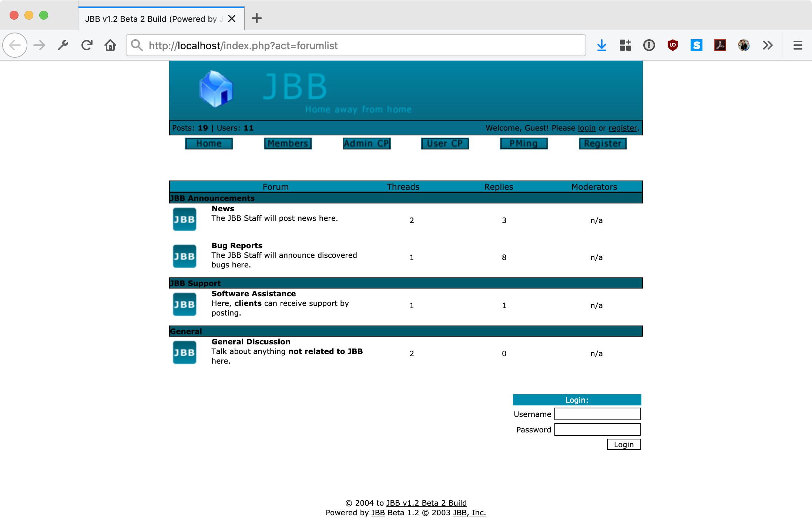Click the Firefox profile avatar icon

point(744,45)
